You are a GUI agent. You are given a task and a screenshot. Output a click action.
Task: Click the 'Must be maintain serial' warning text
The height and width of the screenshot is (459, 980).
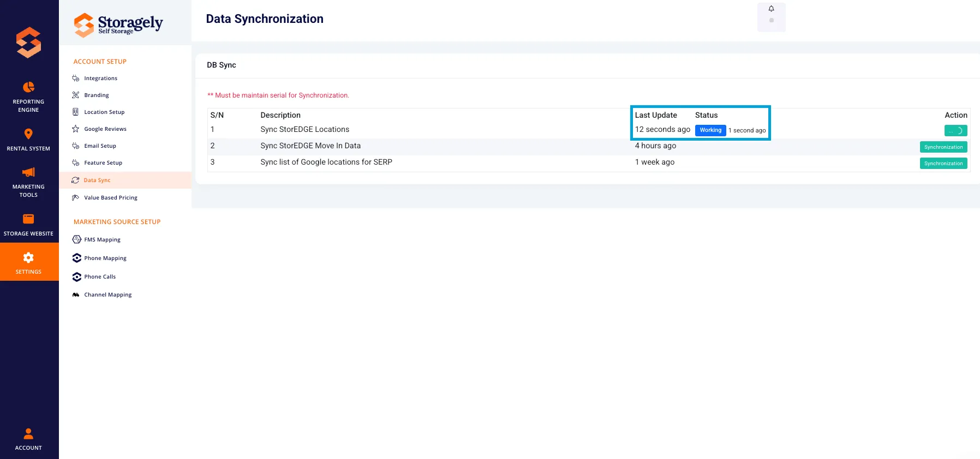pos(278,95)
